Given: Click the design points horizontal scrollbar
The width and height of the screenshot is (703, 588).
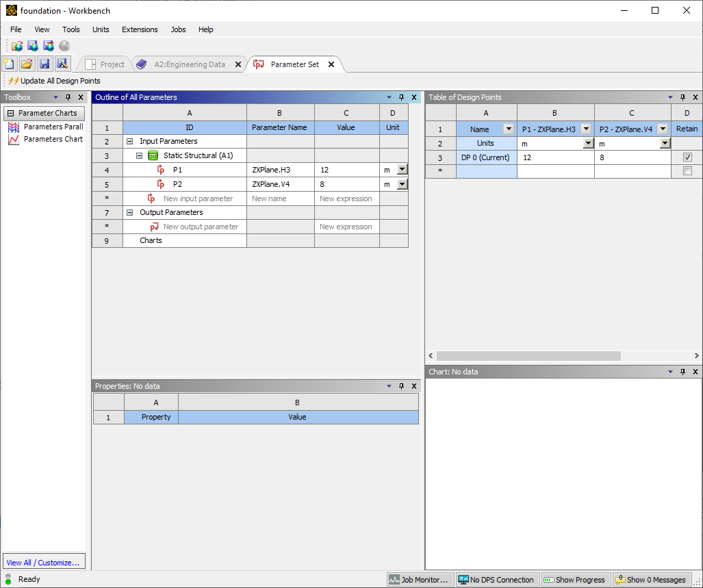Looking at the screenshot, I should (528, 356).
